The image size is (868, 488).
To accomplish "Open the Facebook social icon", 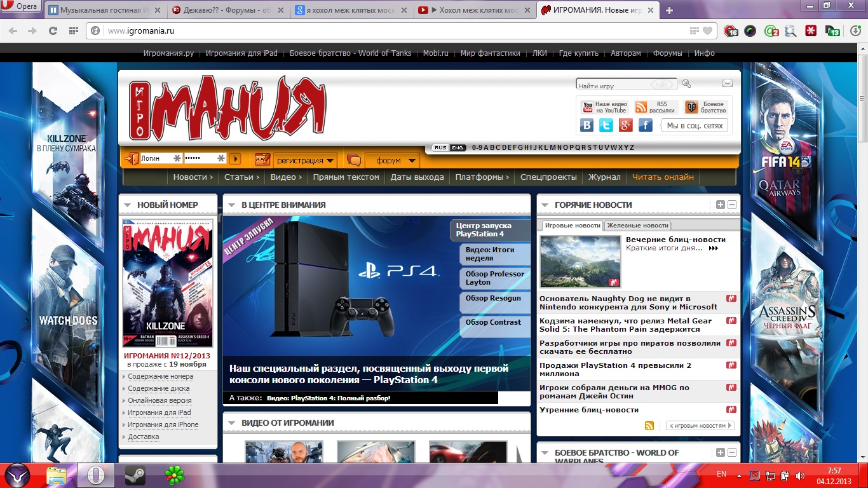I will click(646, 125).
